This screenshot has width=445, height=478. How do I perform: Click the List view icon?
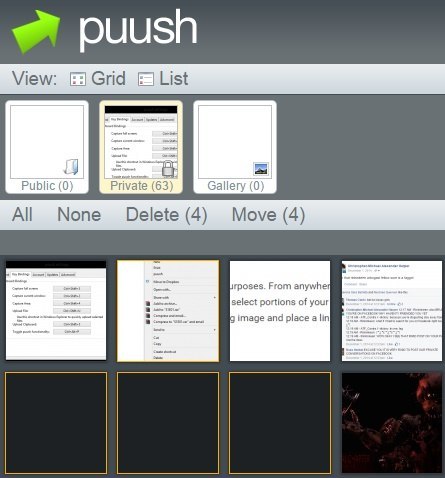[146, 79]
